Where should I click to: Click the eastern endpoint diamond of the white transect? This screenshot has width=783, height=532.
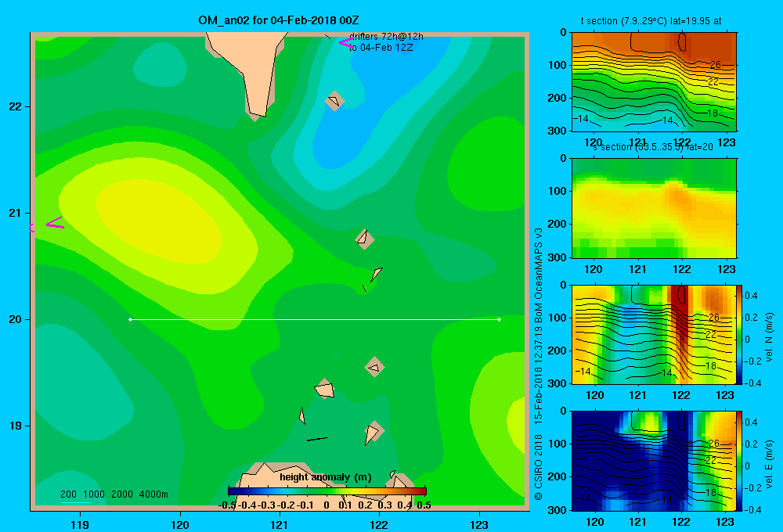point(499,319)
